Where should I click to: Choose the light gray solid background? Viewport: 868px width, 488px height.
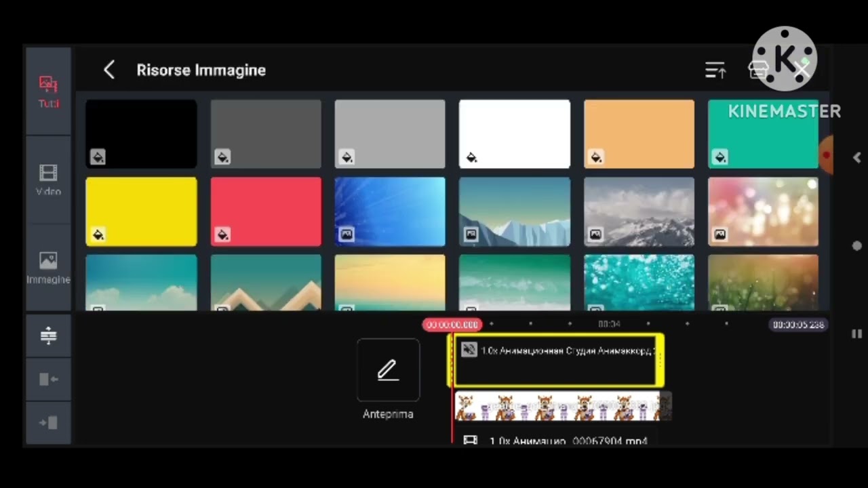click(x=390, y=134)
